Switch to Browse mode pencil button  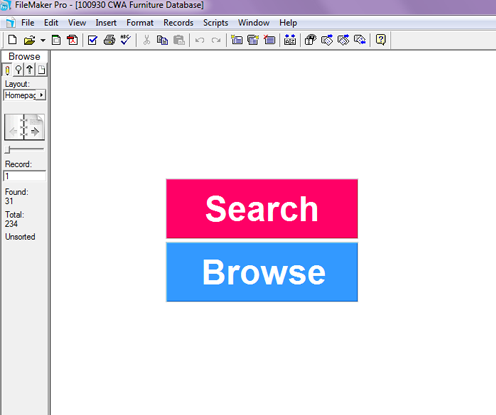pos(7,70)
